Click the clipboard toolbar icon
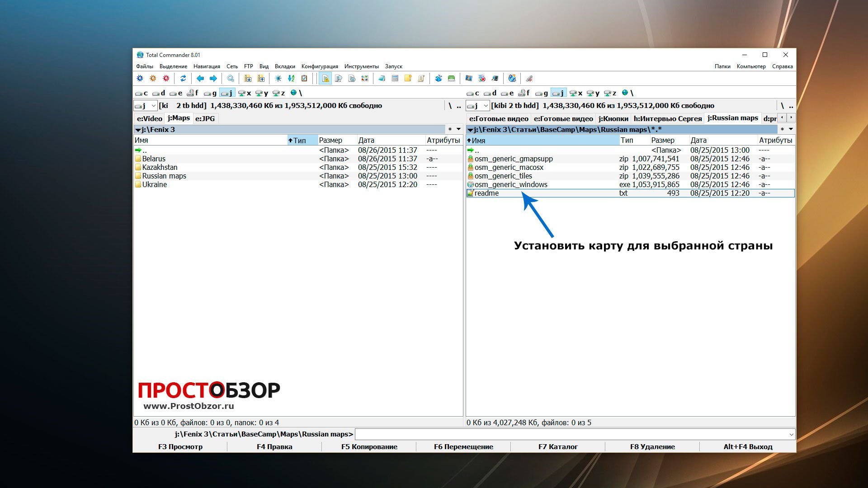 coord(304,78)
